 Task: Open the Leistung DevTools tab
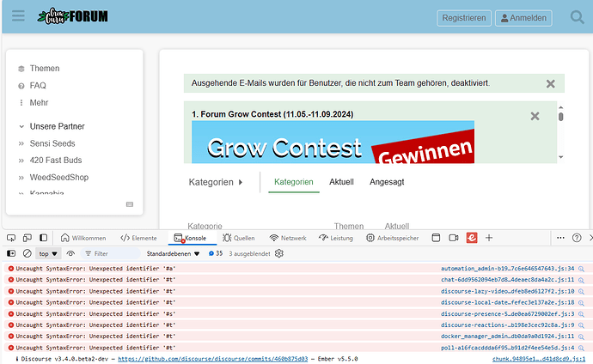coord(336,238)
